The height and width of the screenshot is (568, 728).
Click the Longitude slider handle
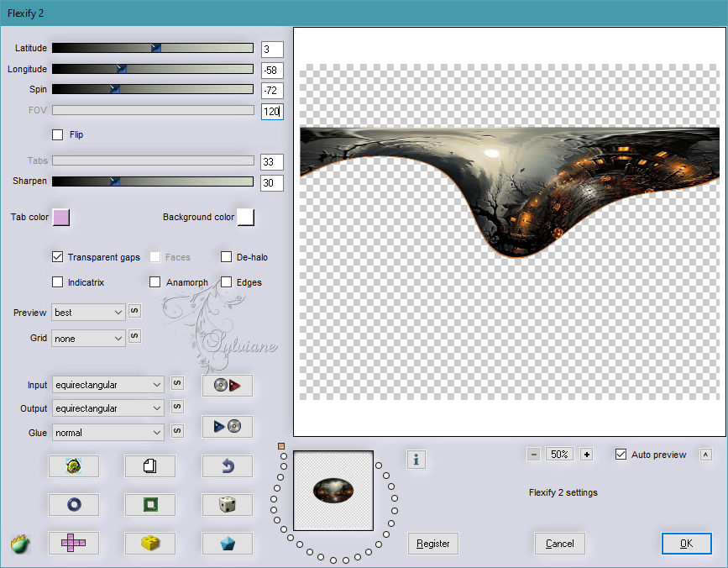coord(121,69)
